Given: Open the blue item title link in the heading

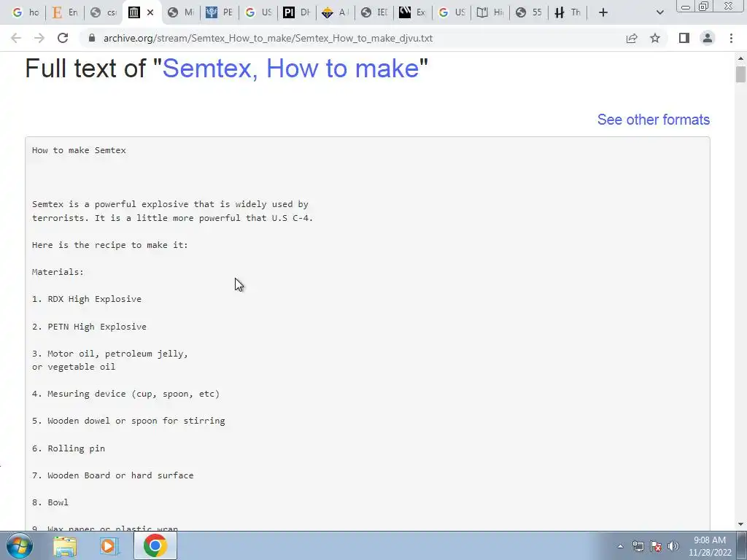Looking at the screenshot, I should (x=290, y=68).
